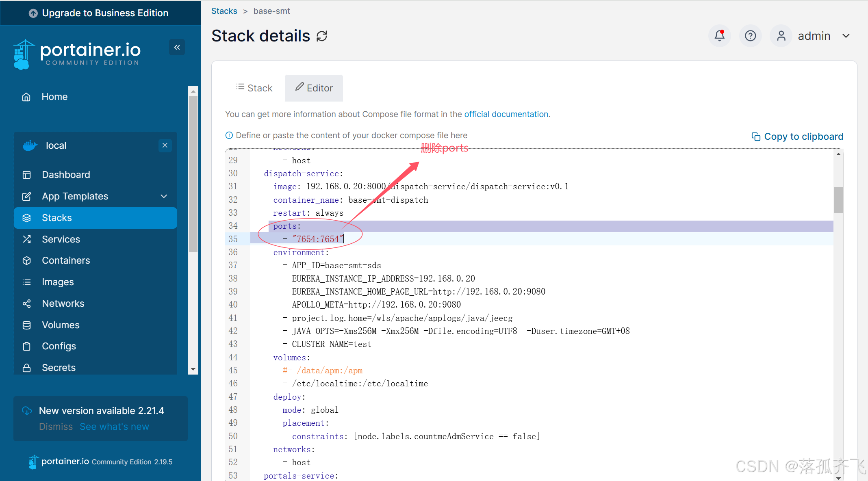Open the Configs section
This screenshot has width=868, height=481.
point(59,346)
